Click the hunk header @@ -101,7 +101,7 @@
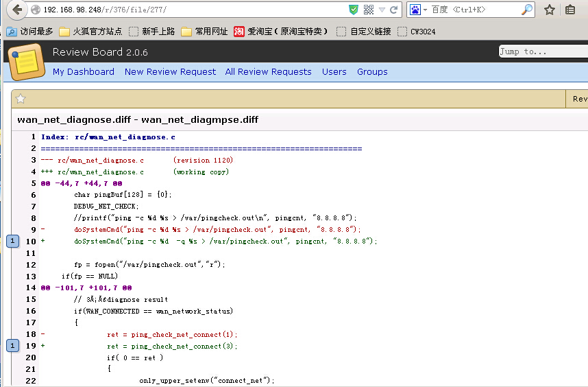The image size is (588, 387). 86,288
